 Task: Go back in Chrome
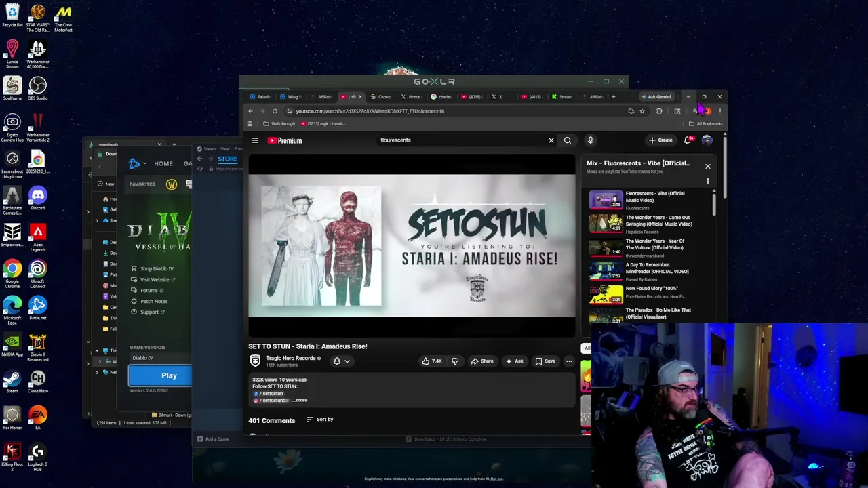click(x=250, y=111)
